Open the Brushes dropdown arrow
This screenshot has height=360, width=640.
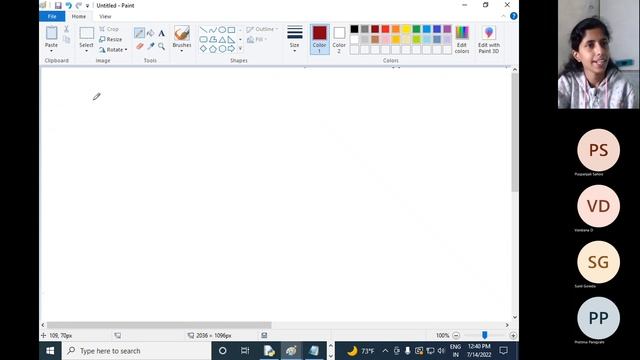[x=182, y=51]
